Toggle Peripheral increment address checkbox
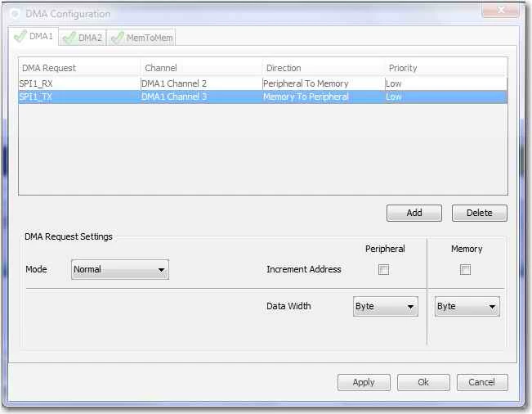 tap(384, 270)
